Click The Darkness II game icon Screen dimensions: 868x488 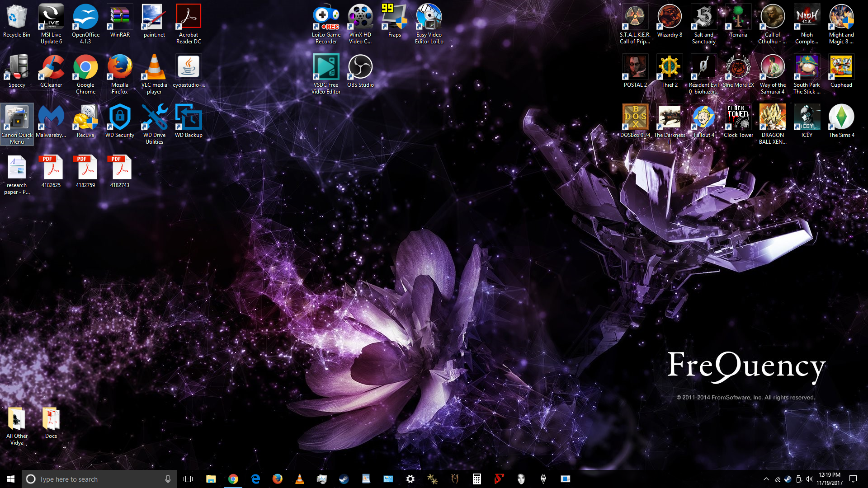pyautogui.click(x=670, y=125)
